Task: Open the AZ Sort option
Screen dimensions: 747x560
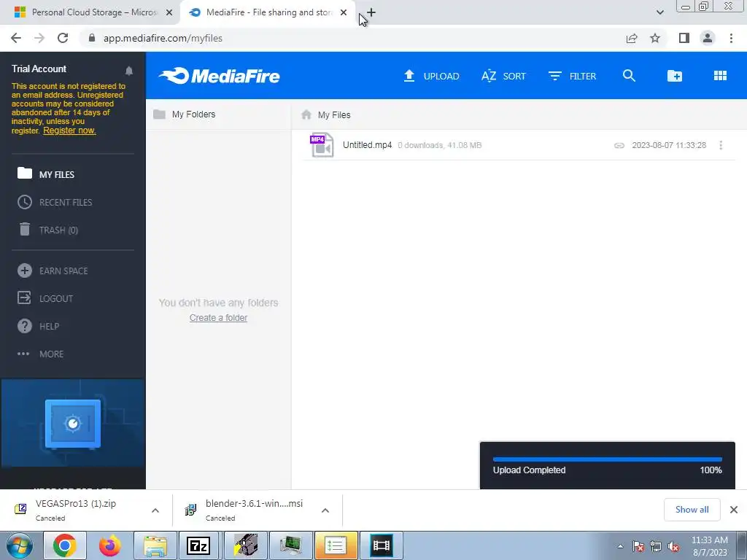Action: coord(503,76)
